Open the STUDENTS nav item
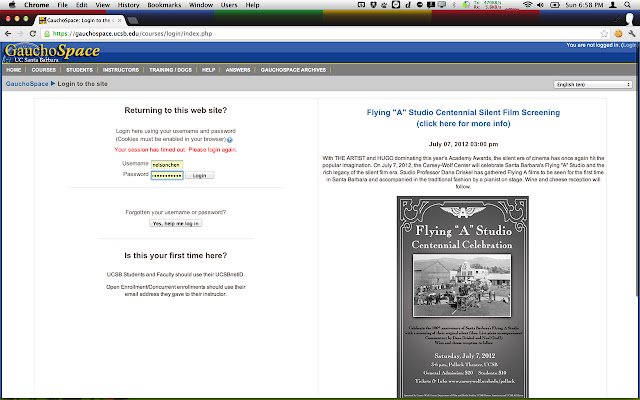The height and width of the screenshot is (400, 640). coord(79,70)
